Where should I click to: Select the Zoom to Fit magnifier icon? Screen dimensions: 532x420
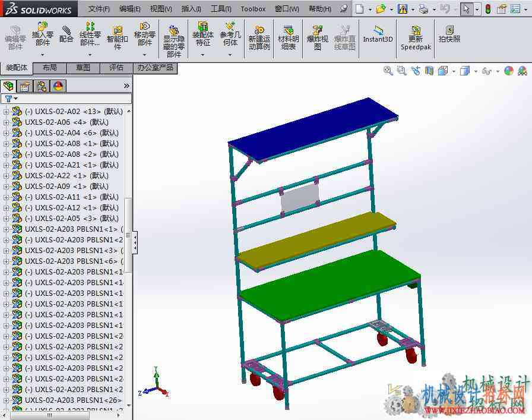click(388, 71)
